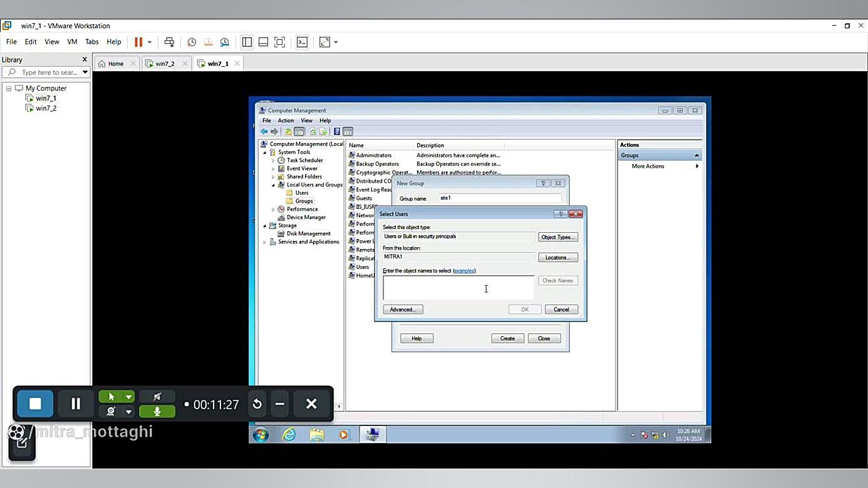The image size is (868, 488).
Task: Click the Advanced... button in Select Users
Action: 403,310
